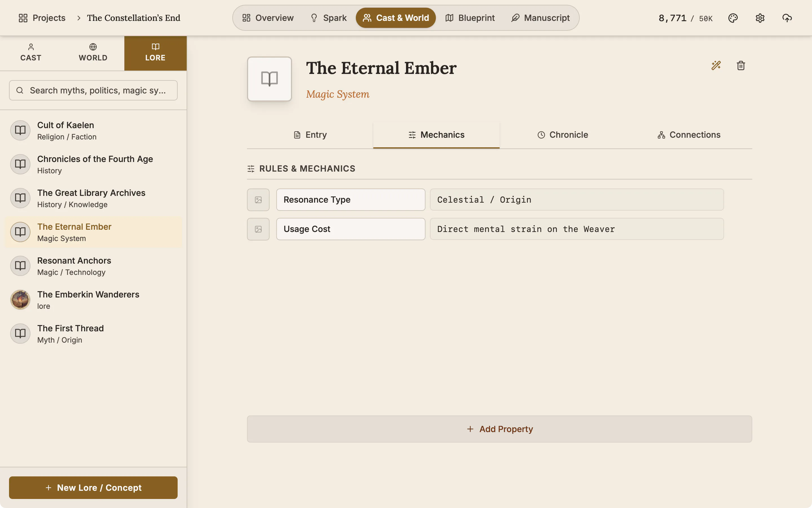
Task: Click the image icon beside Resonance Type
Action: click(x=258, y=200)
